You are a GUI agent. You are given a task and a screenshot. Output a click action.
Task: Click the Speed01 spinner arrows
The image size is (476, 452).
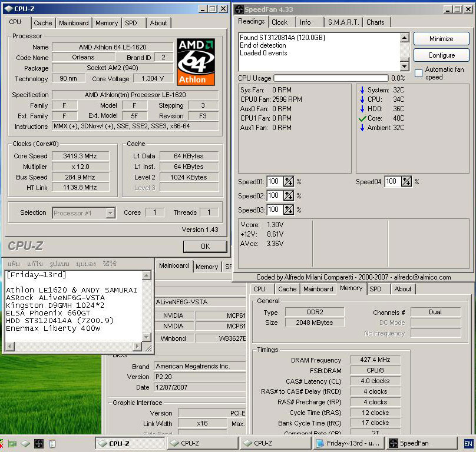[x=289, y=181]
